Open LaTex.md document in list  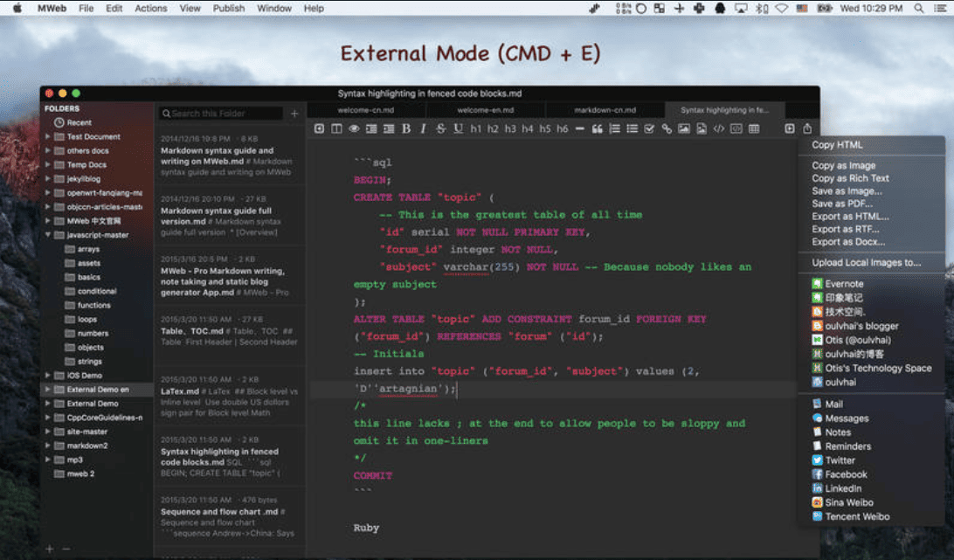230,397
